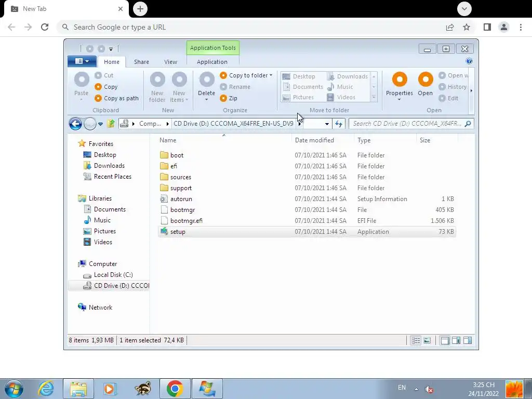Click the History command
This screenshot has height=399, width=532.
[x=453, y=87]
